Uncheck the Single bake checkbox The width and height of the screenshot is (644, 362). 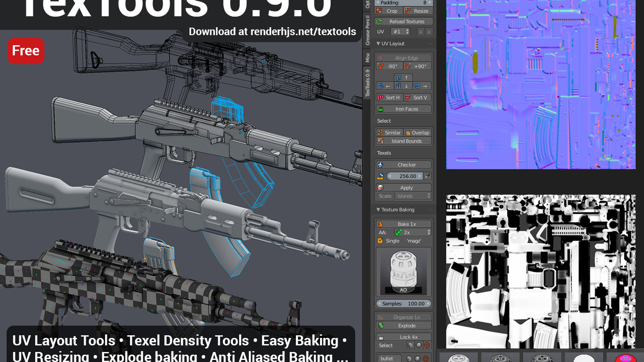tap(380, 241)
